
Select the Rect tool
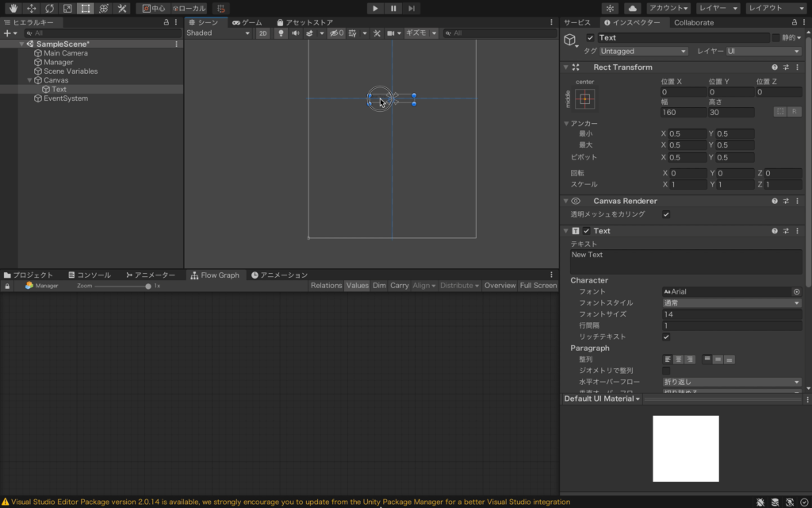click(x=86, y=8)
